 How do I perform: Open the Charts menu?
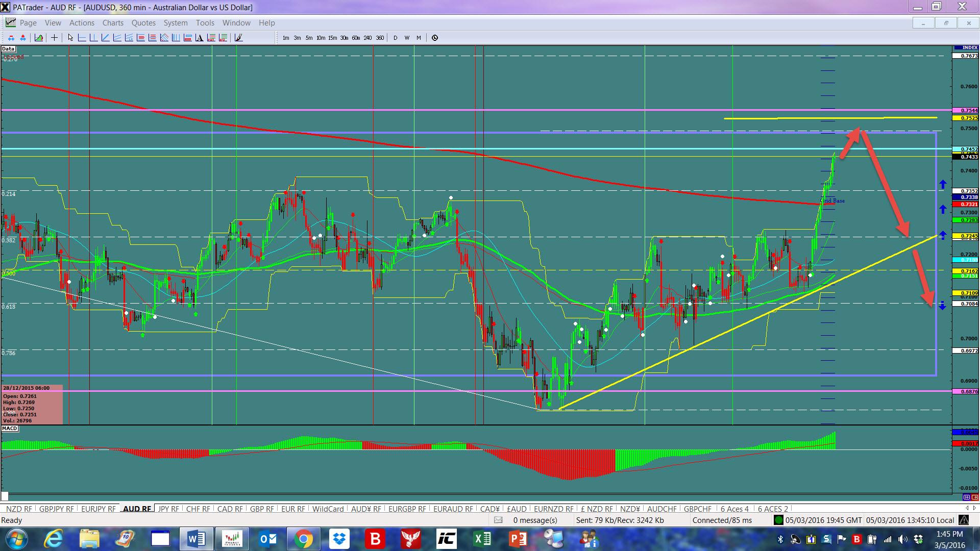(113, 23)
